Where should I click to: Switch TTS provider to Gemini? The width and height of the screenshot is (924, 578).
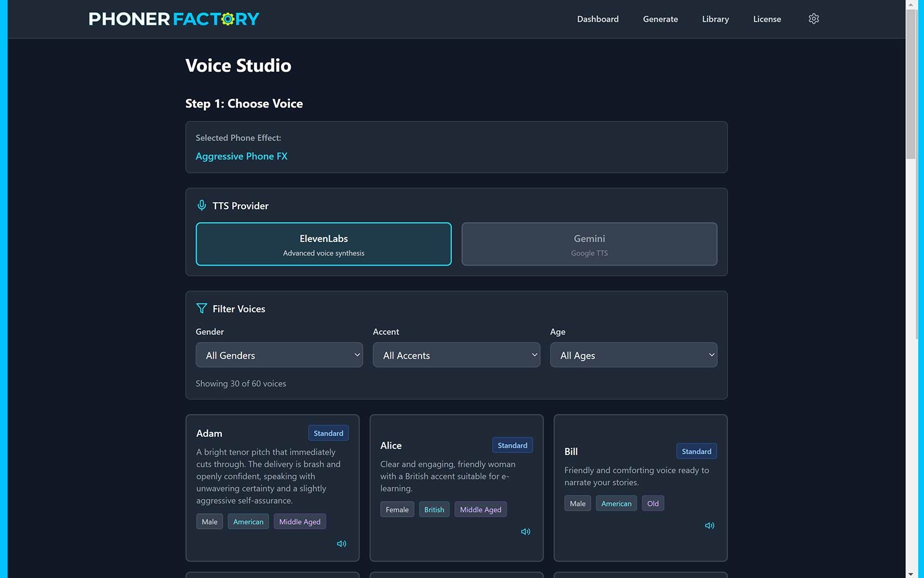click(x=589, y=244)
